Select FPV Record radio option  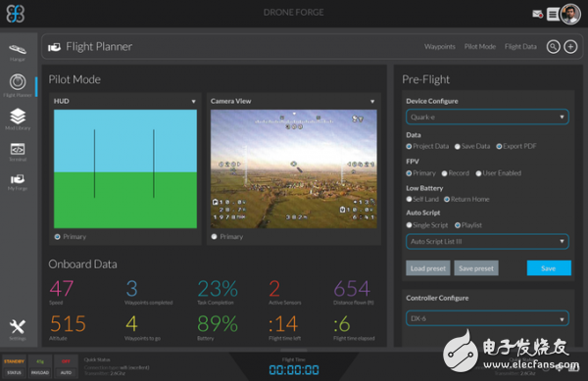tap(444, 173)
